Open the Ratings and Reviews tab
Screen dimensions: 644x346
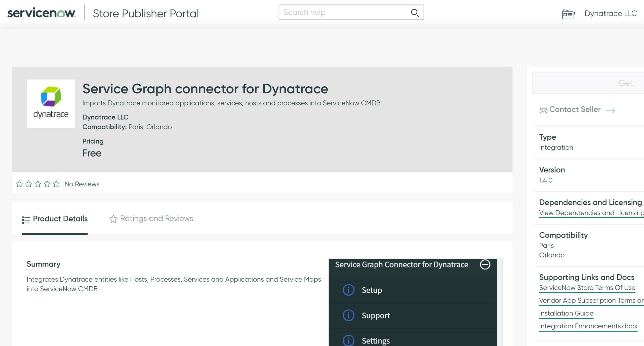pos(151,218)
